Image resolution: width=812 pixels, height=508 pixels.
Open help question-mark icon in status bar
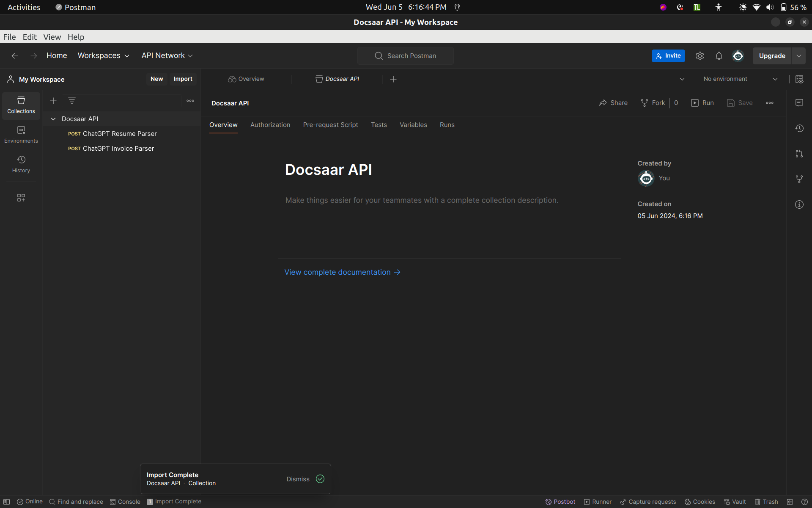pyautogui.click(x=804, y=502)
